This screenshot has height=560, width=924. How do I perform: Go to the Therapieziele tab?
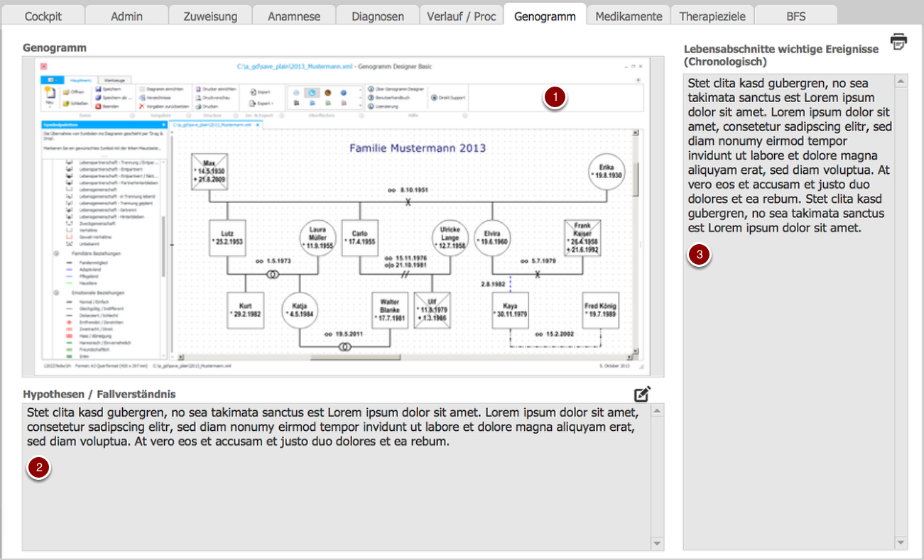pos(712,16)
